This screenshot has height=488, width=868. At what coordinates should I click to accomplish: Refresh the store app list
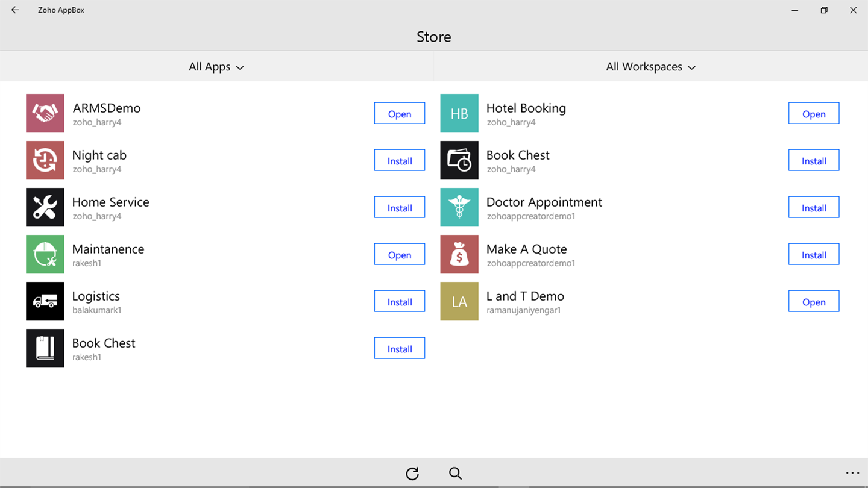point(412,474)
